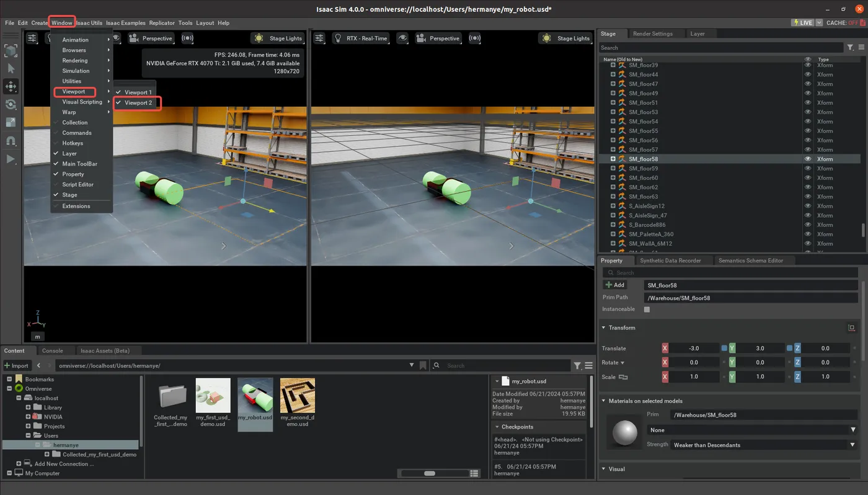Select the Rotate tool in left toolbar

pyautogui.click(x=11, y=104)
